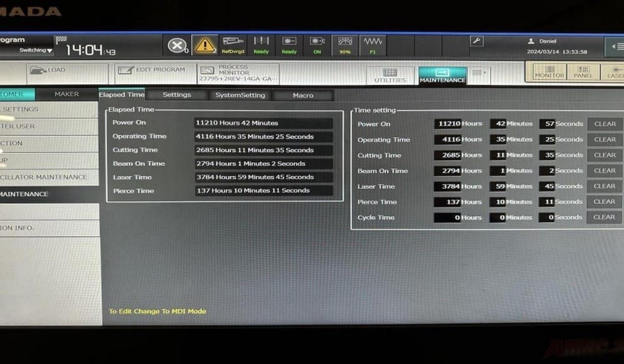
Task: Open the SystemSetting tab
Action: 240,95
